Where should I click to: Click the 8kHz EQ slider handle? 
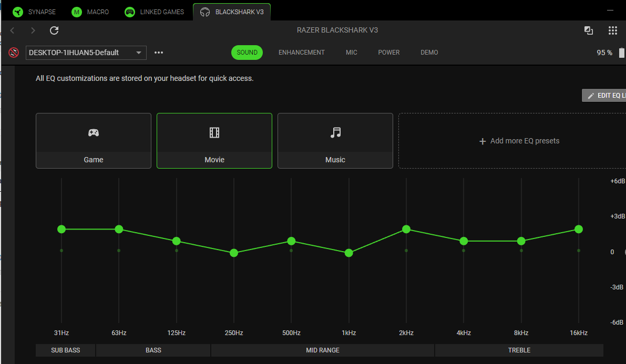(521, 241)
